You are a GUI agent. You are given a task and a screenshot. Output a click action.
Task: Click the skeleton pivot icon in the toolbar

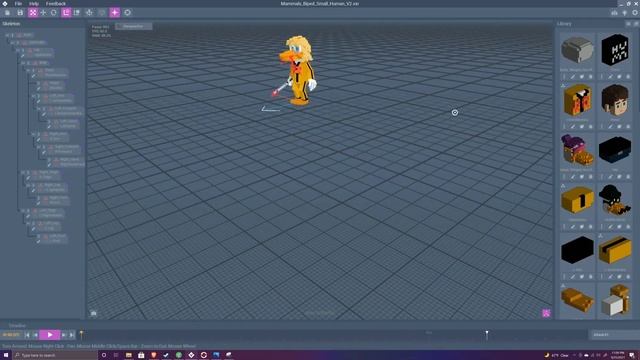(89, 13)
